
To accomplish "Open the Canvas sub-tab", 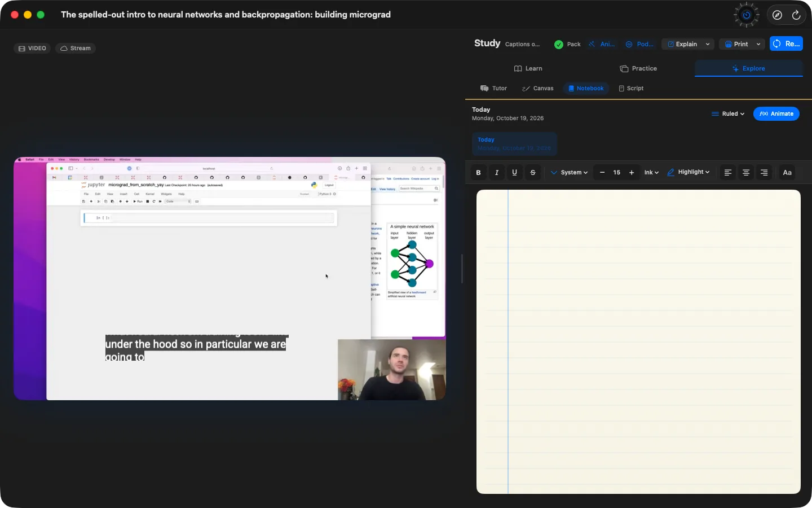I will click(x=538, y=89).
